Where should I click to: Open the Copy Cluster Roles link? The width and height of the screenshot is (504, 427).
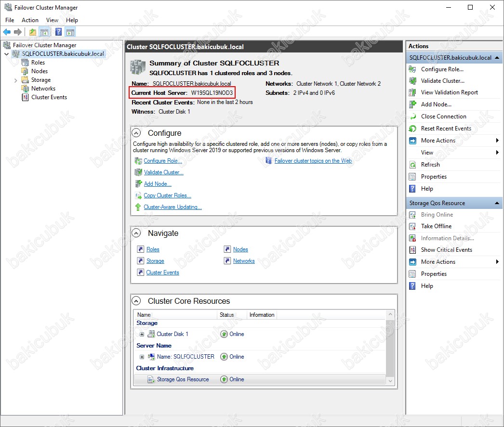pos(168,195)
